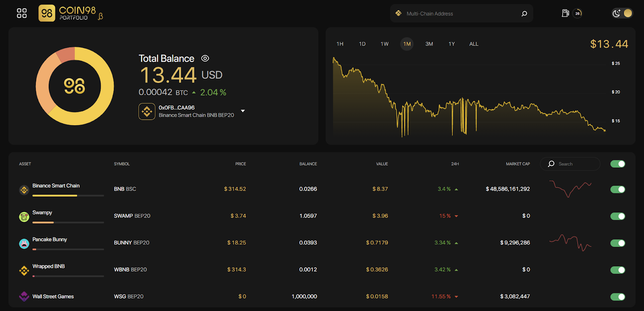Click the Coin98 Portfolio logo
The image size is (644, 311).
tap(71, 13)
